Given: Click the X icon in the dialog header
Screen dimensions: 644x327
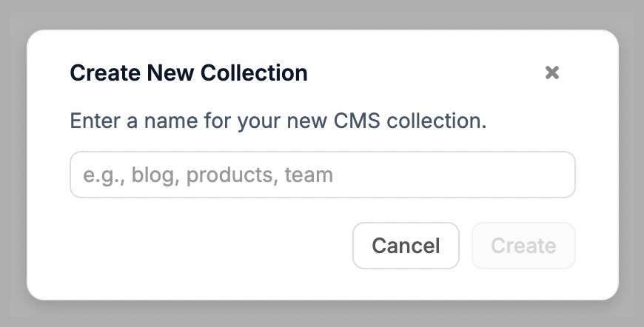Looking at the screenshot, I should (551, 73).
